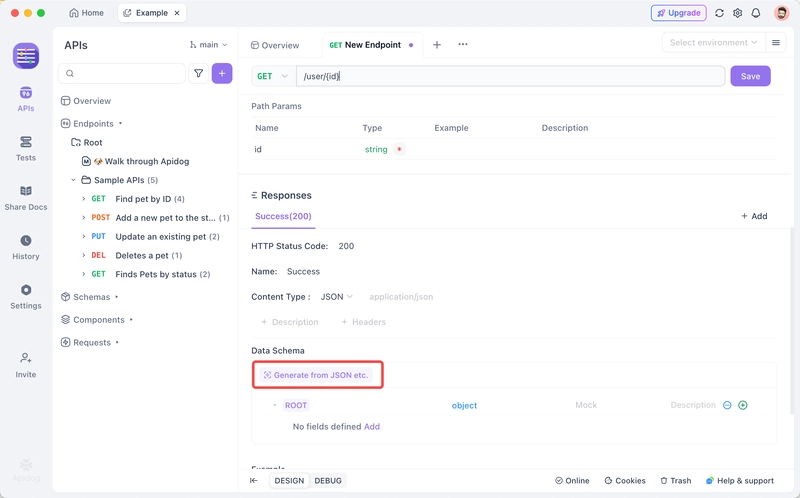Switch to the Overview tab

(x=275, y=45)
